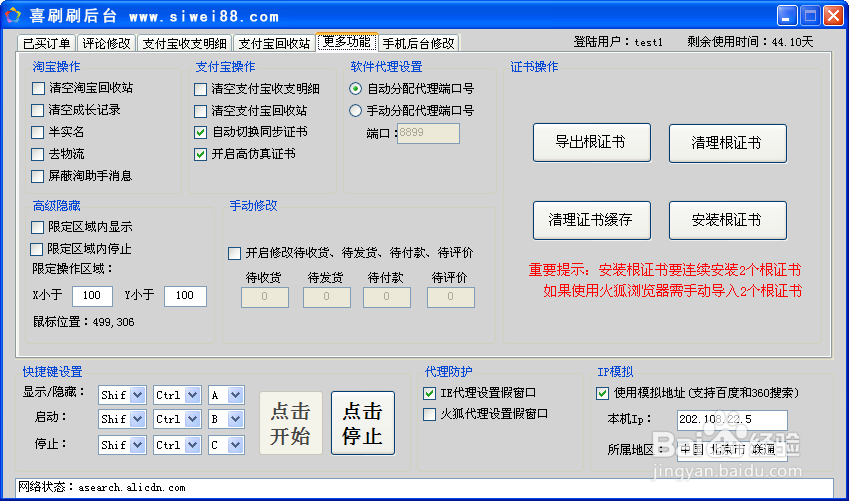Enable 屏蔽淘助手消息 checkbox

(x=38, y=176)
